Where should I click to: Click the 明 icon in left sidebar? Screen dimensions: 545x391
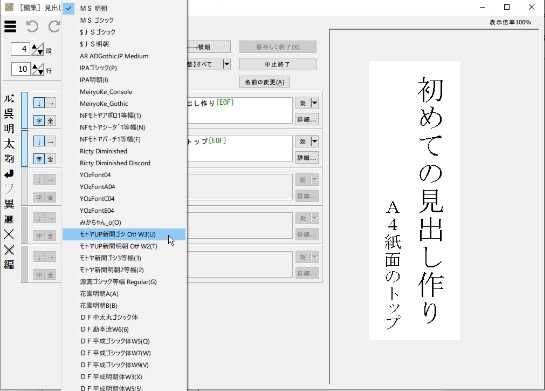click(9, 128)
